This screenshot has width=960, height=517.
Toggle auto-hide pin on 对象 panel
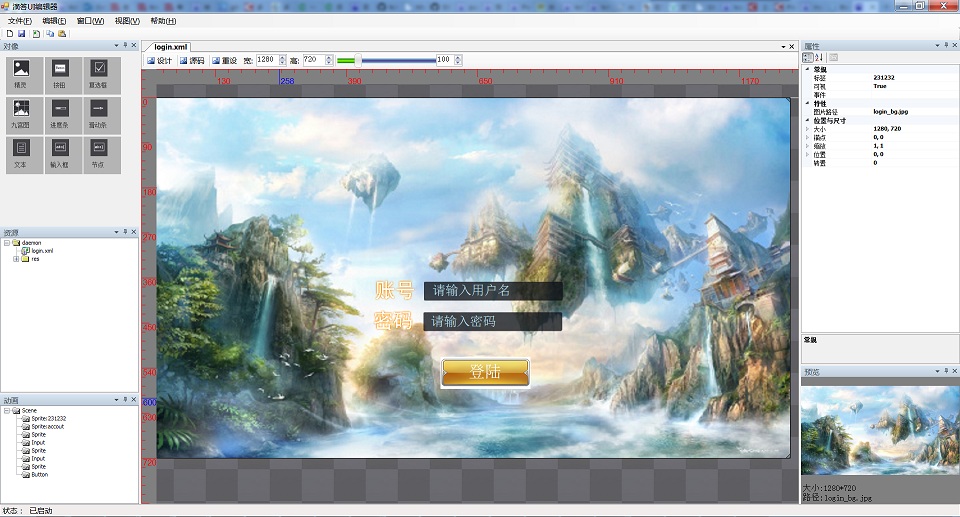click(x=125, y=45)
